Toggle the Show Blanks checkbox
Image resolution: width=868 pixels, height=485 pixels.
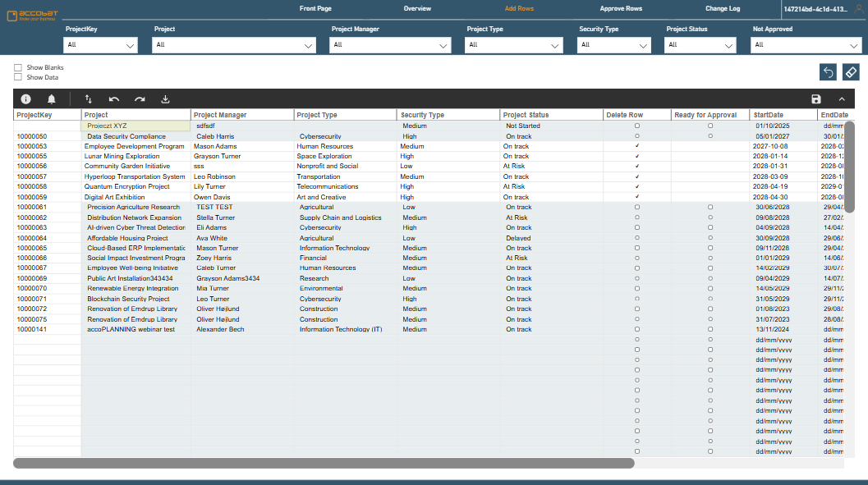point(18,67)
